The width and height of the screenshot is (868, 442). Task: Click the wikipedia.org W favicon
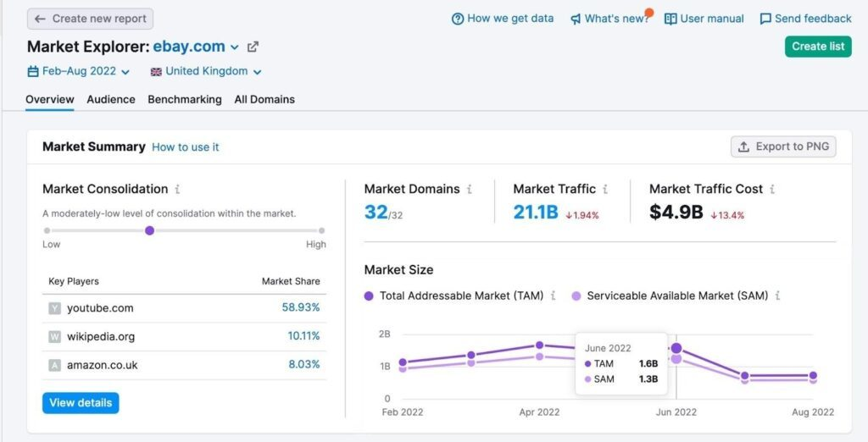54,336
